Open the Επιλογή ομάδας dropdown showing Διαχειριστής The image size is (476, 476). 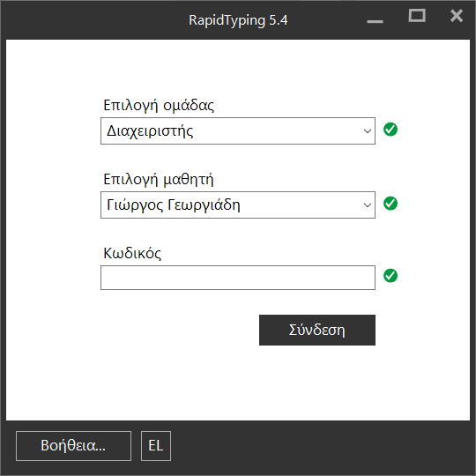238,130
